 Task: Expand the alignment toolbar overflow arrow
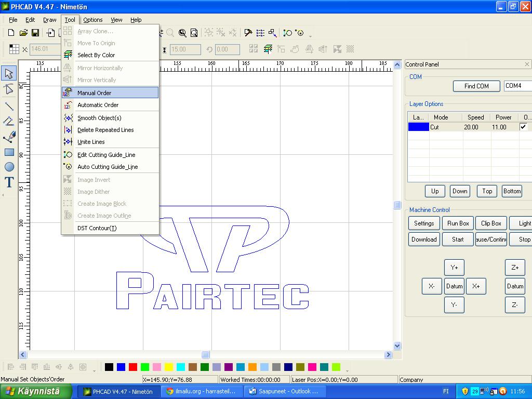[94, 370]
